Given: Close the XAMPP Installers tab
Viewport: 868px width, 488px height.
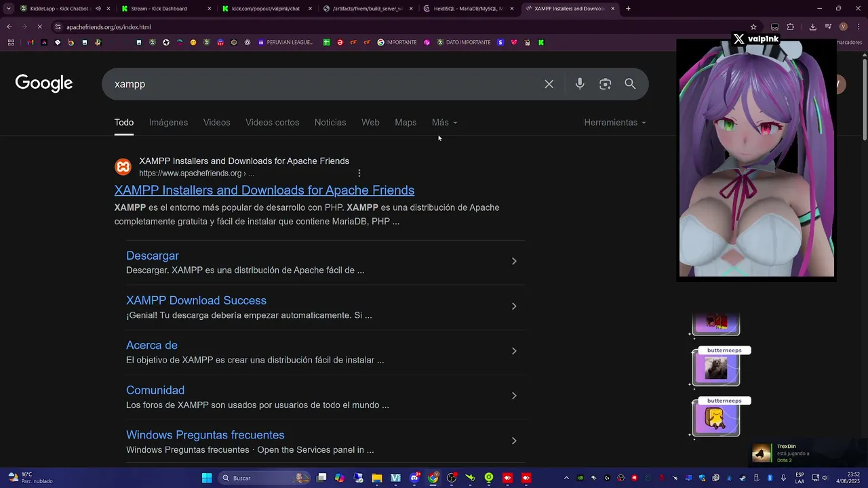Looking at the screenshot, I should click(x=613, y=9).
